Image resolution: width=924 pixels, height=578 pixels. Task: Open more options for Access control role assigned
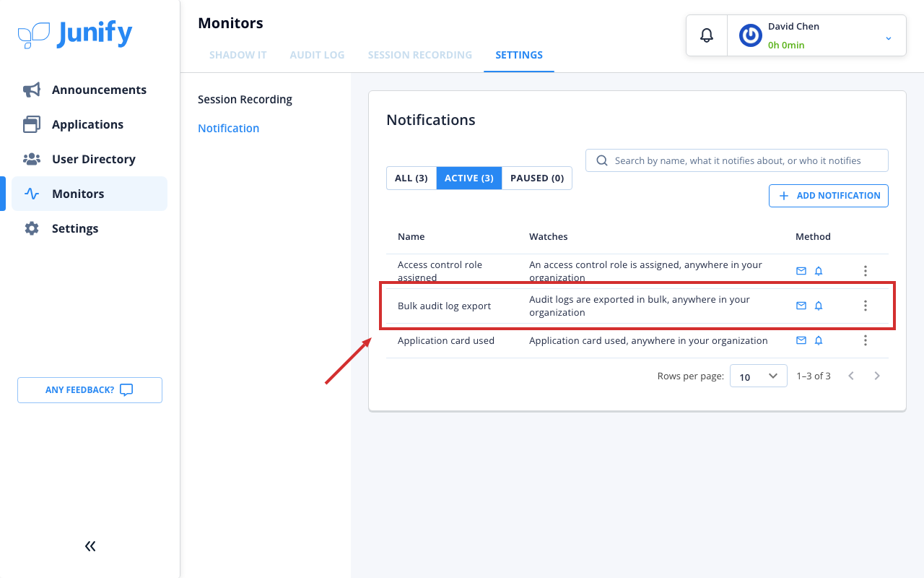pos(866,271)
